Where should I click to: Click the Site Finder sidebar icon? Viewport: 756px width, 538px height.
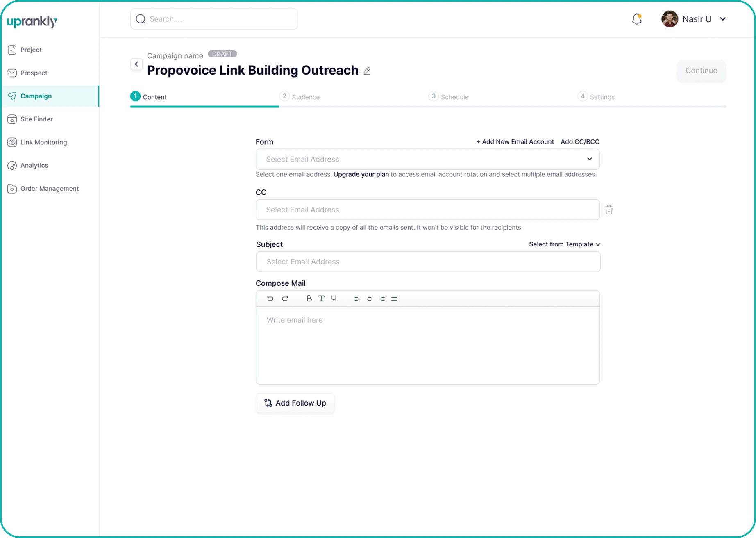[12, 119]
